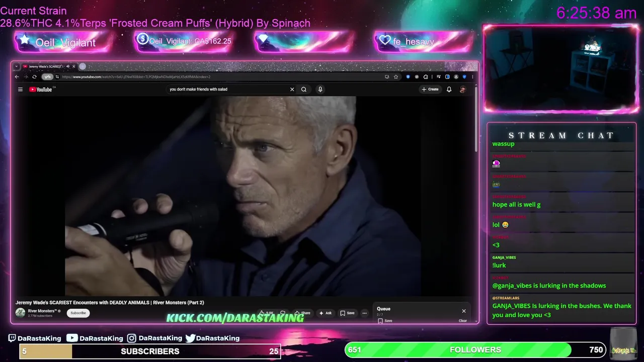Open River Monsters channel avatar
Viewport: 644px width, 362px height.
pyautogui.click(x=20, y=313)
